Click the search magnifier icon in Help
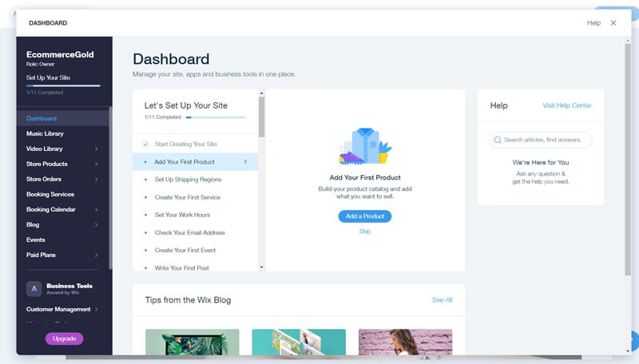 pos(497,140)
